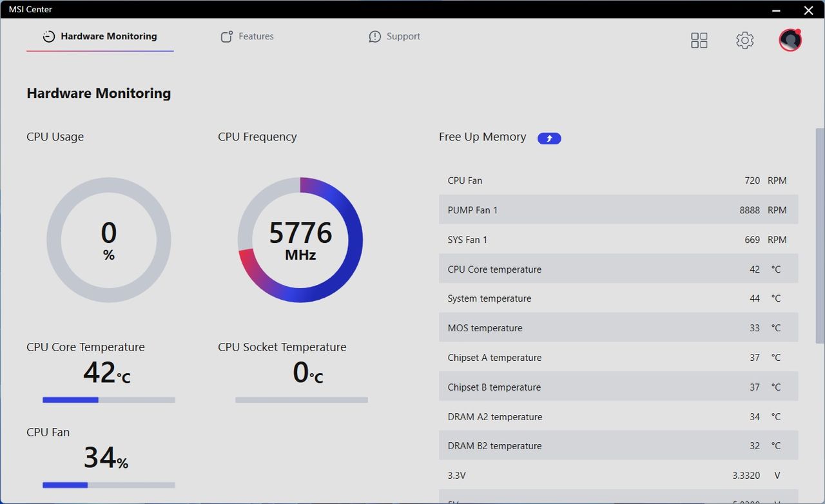This screenshot has width=825, height=504.
Task: Select the DRAM B2 temperature row
Action: point(619,446)
